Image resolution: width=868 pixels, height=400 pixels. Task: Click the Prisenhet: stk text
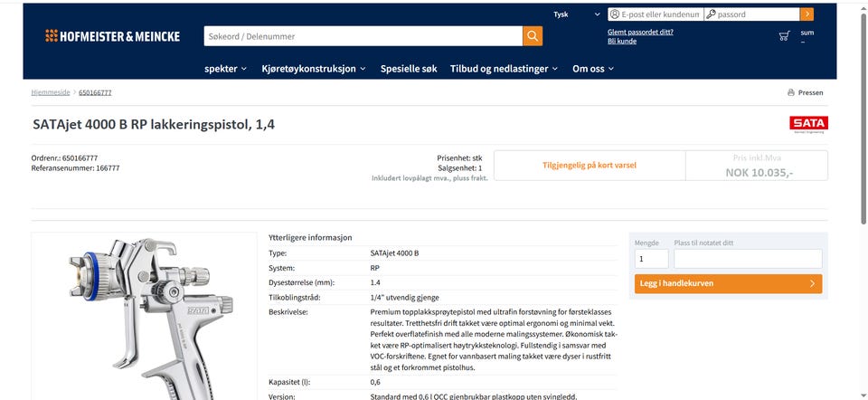tap(459, 157)
